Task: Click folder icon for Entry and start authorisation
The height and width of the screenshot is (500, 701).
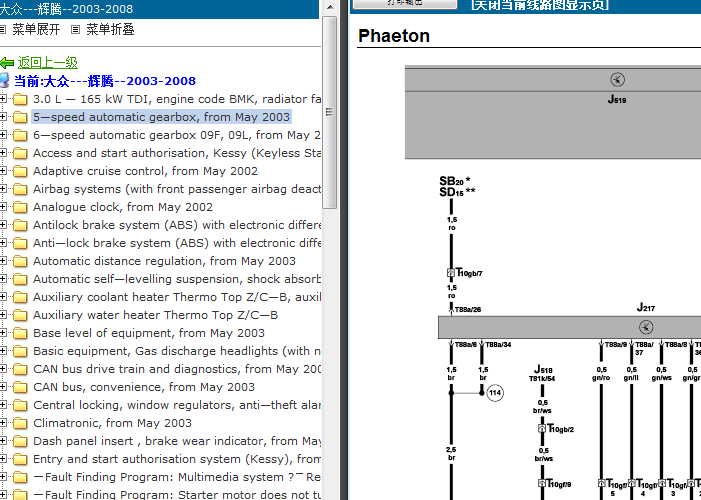Action: point(20,459)
